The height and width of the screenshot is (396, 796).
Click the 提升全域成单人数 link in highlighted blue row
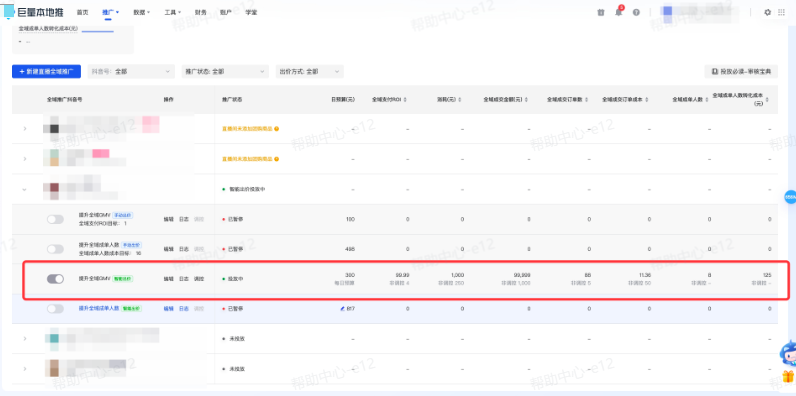pos(98,308)
